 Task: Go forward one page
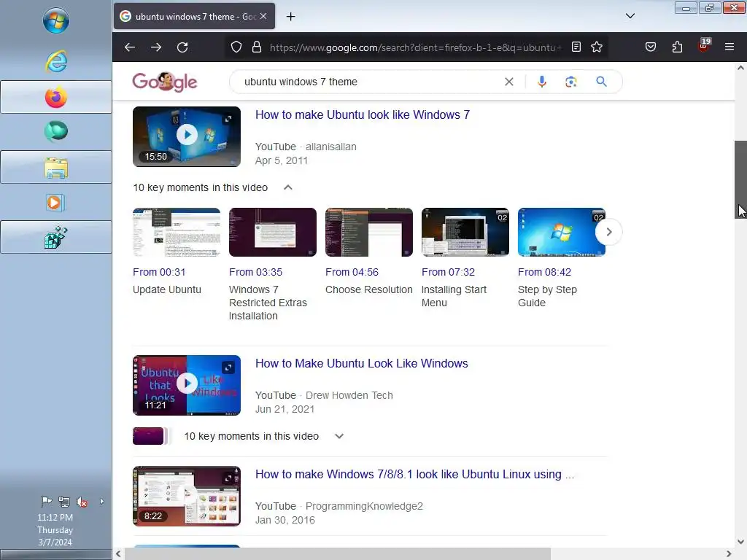pyautogui.click(x=156, y=47)
